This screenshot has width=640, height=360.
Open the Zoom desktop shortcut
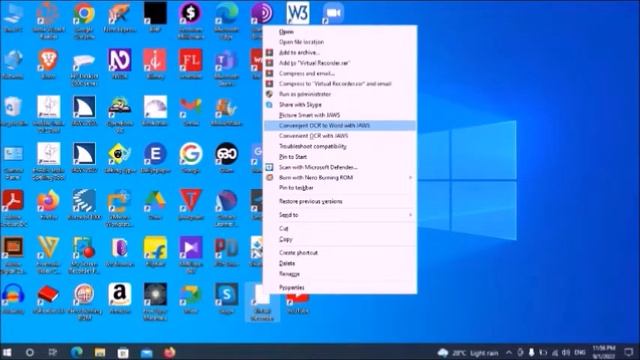click(x=333, y=13)
